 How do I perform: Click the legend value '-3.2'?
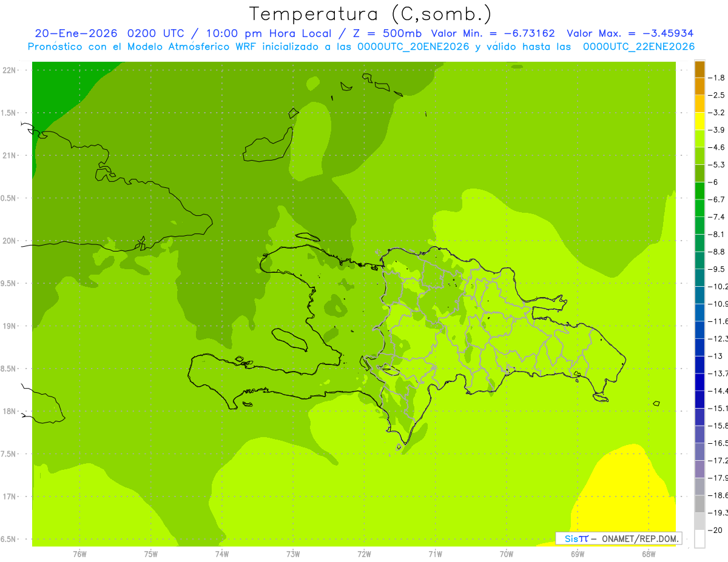(717, 113)
